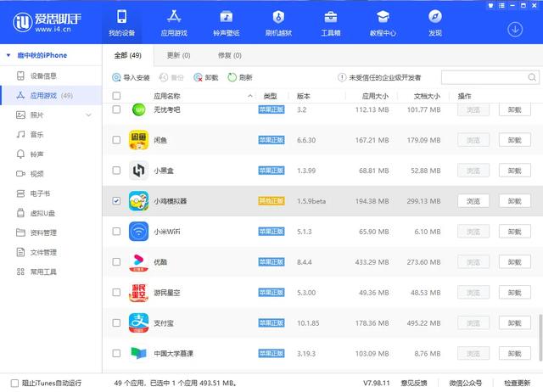Check the 小米WiFi row checkbox
Viewport: 543px width, 392px height.
(116, 232)
